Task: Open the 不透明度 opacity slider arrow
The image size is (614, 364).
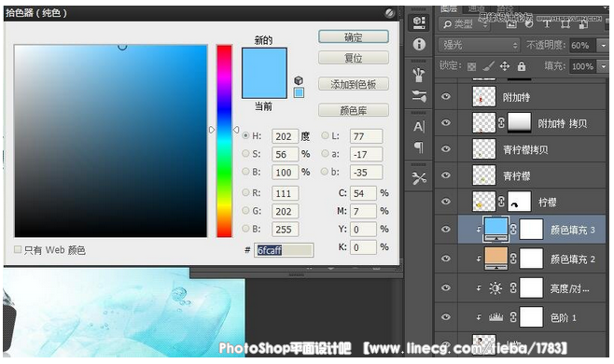Action: click(603, 46)
